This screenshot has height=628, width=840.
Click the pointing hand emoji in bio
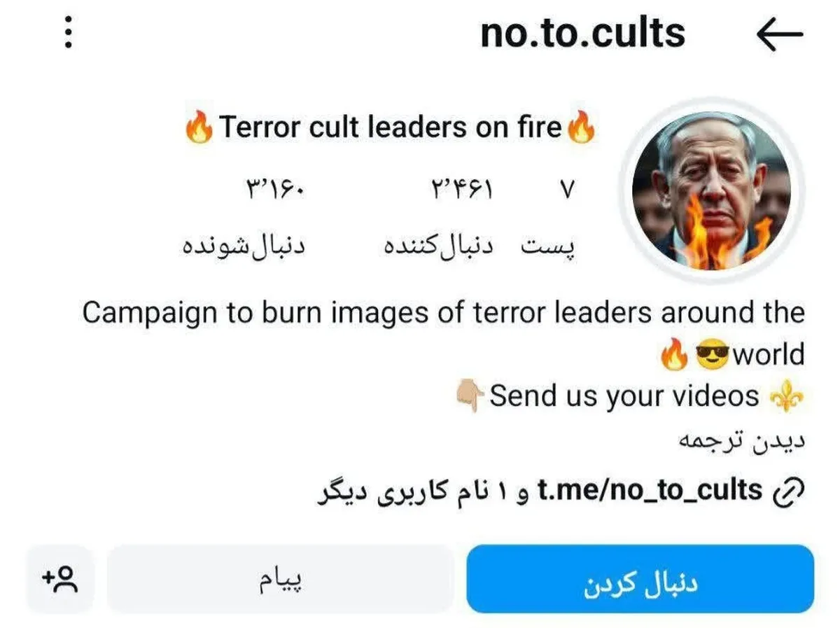click(470, 398)
